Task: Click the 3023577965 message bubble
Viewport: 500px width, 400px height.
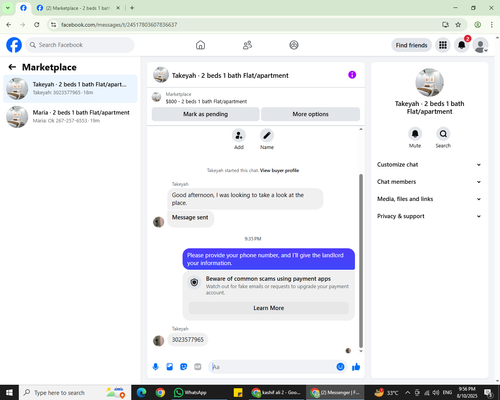Action: tap(188, 340)
